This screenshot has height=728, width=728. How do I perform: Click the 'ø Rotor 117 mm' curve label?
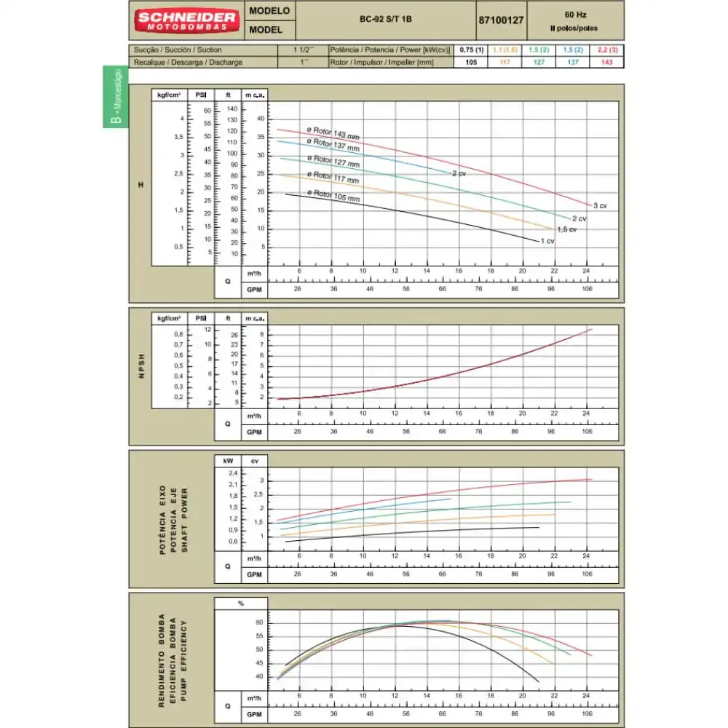(x=333, y=177)
